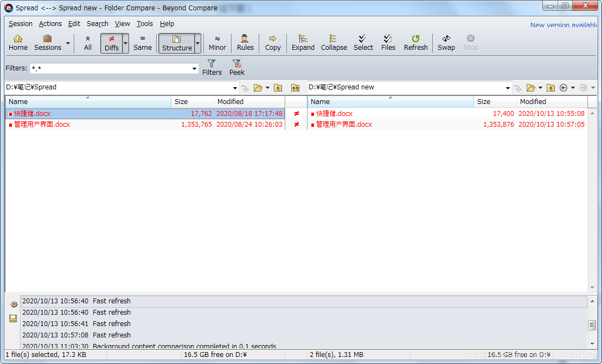Go up one level in the right folder
602x364 pixels.
550,88
